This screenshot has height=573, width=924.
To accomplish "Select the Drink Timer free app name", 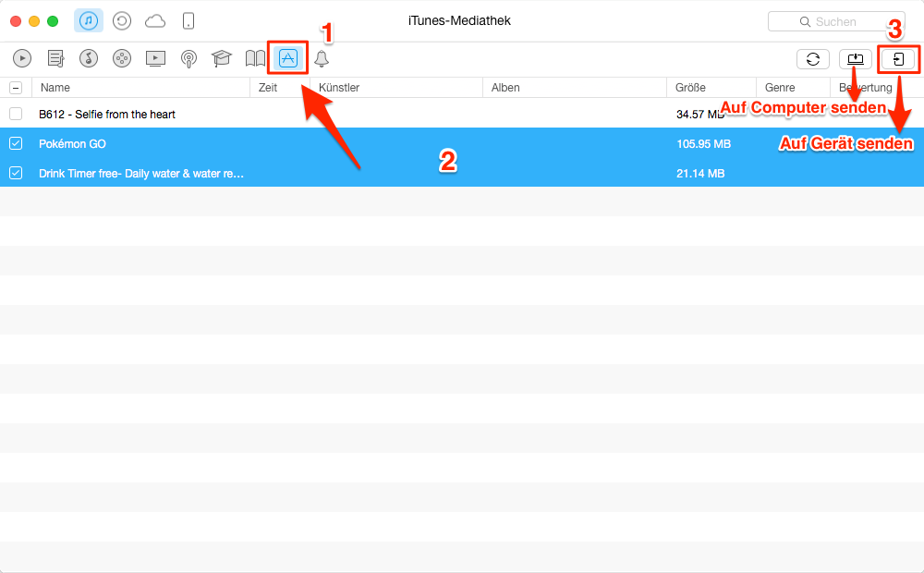I will click(141, 174).
